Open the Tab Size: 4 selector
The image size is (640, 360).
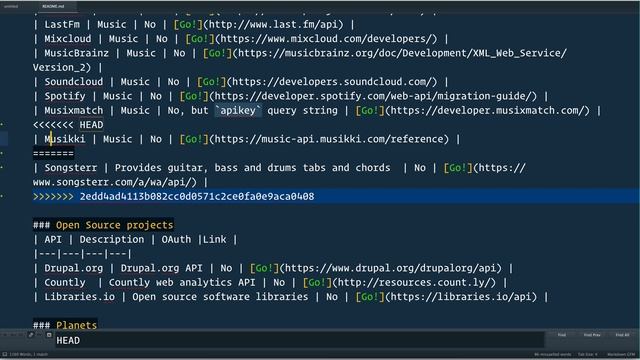tap(587, 354)
